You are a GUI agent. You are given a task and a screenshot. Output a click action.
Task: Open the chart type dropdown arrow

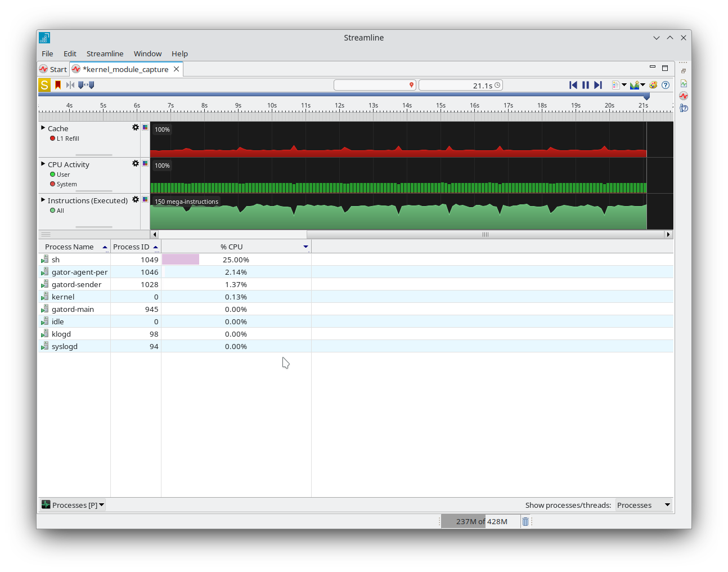tap(642, 85)
